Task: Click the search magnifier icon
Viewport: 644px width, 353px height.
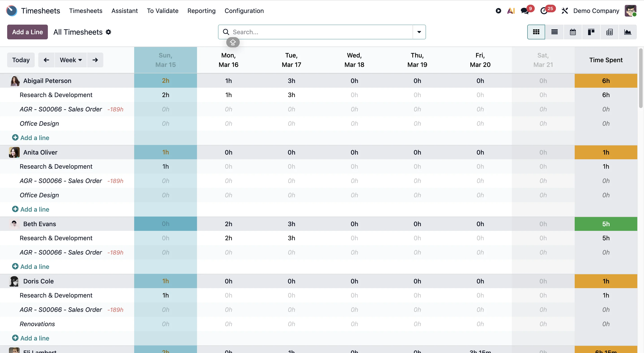Action: tap(226, 32)
